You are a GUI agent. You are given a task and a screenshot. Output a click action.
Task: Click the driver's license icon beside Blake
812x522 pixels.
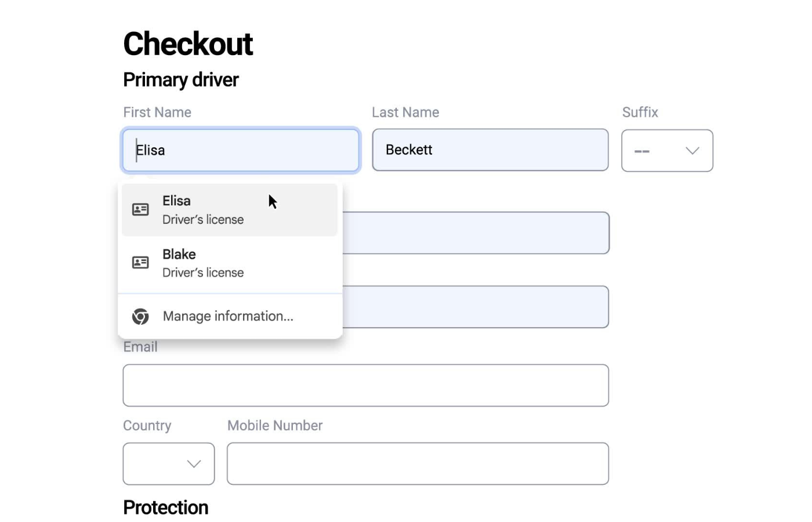click(140, 263)
